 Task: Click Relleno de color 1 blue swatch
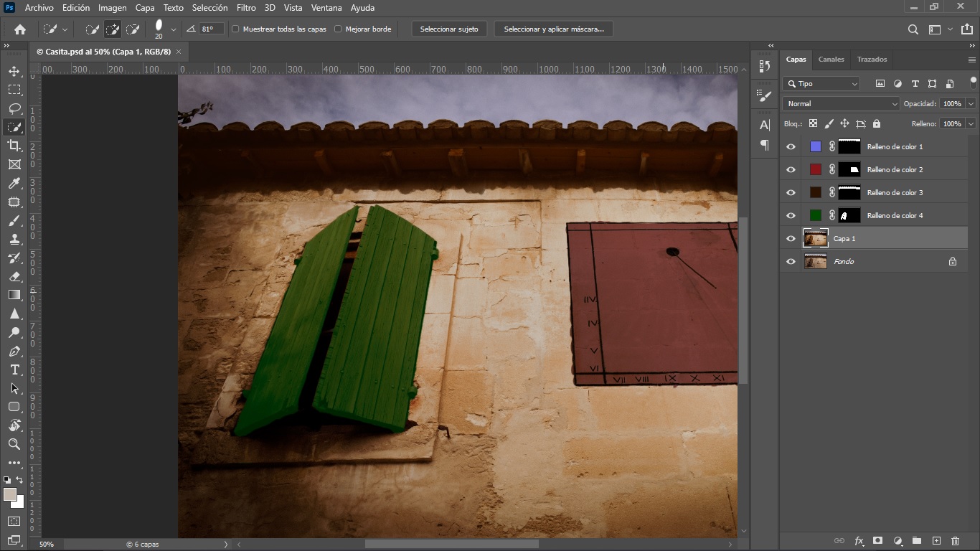pos(816,146)
